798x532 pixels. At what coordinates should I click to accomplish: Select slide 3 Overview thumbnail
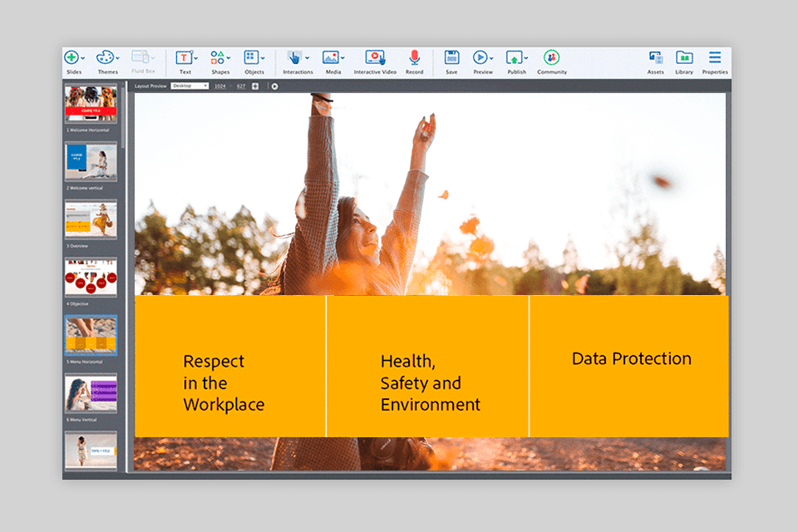point(91,219)
